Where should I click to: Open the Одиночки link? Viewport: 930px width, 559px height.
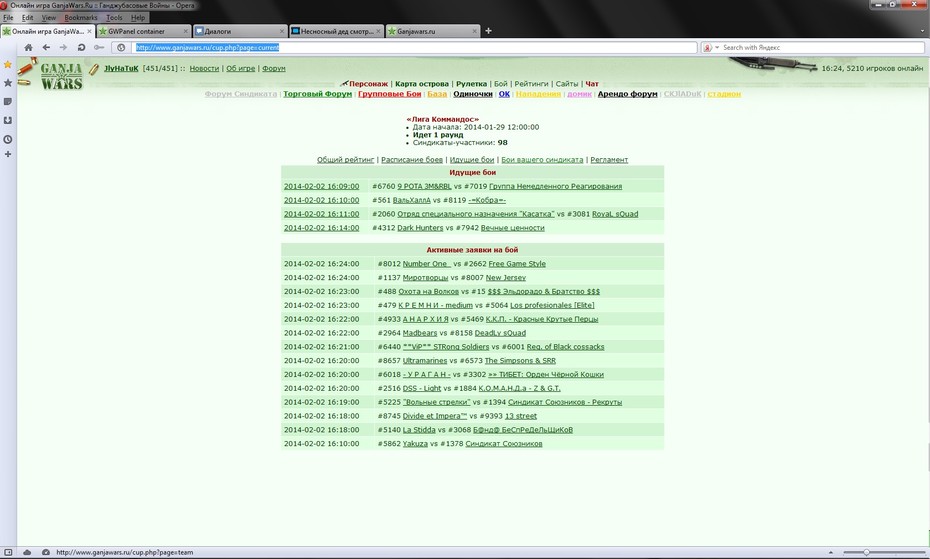(x=473, y=94)
